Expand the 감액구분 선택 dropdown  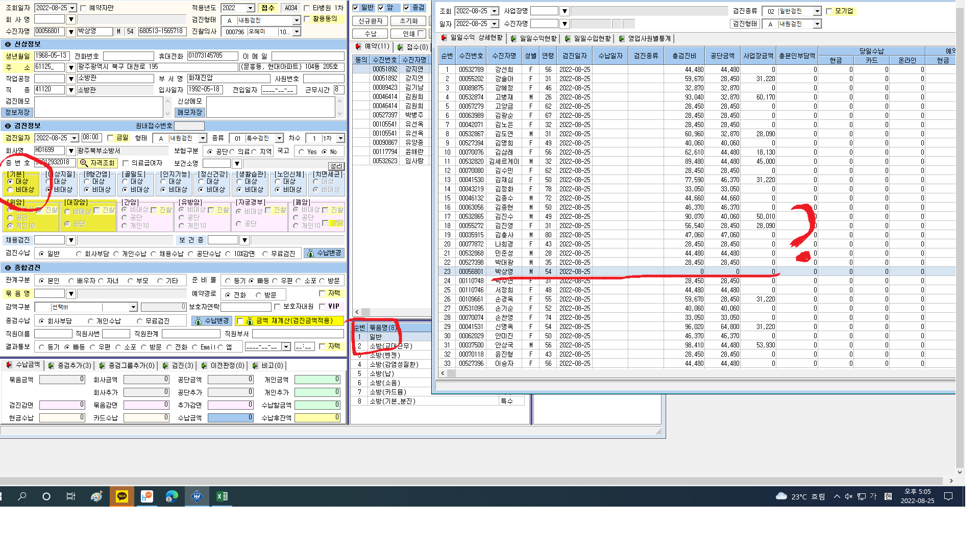pyautogui.click(x=133, y=307)
